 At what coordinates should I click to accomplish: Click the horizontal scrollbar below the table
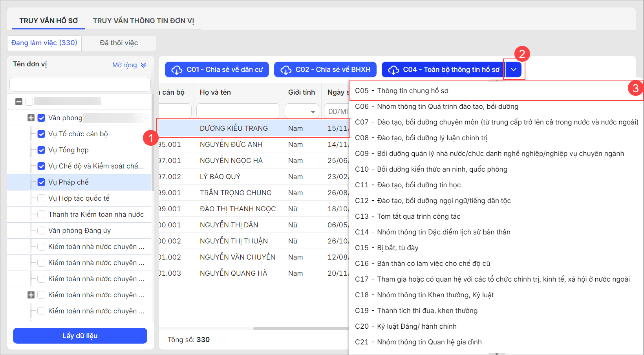point(300,328)
